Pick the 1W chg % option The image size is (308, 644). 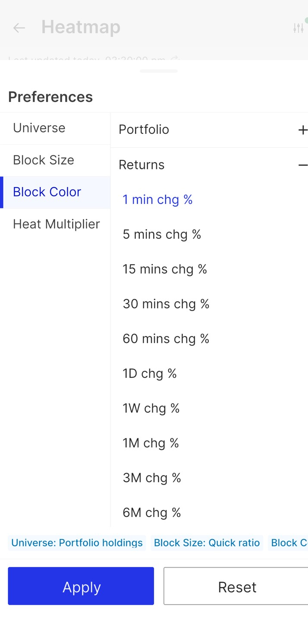click(151, 408)
